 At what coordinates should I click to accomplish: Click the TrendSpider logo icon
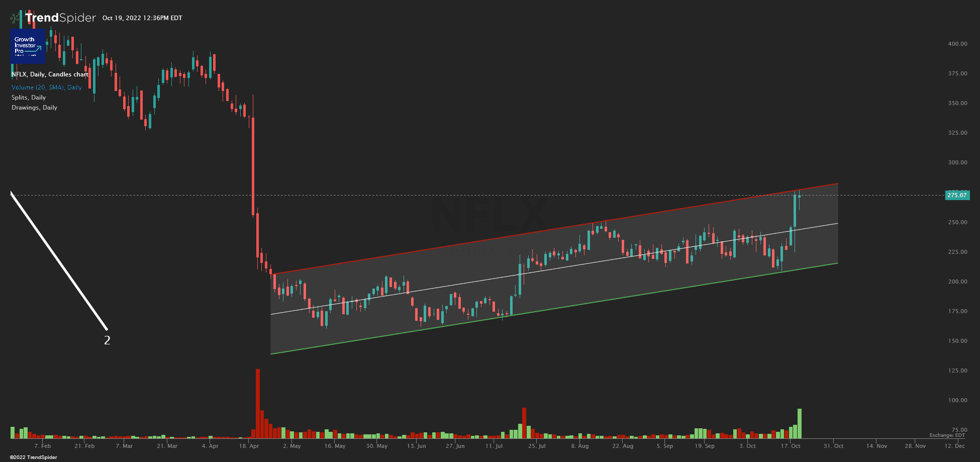pyautogui.click(x=16, y=18)
